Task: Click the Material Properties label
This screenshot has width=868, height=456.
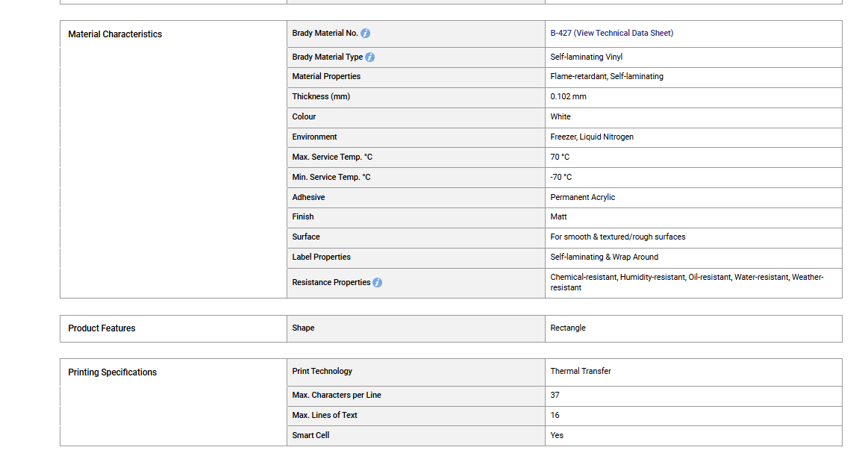Action: pos(326,76)
